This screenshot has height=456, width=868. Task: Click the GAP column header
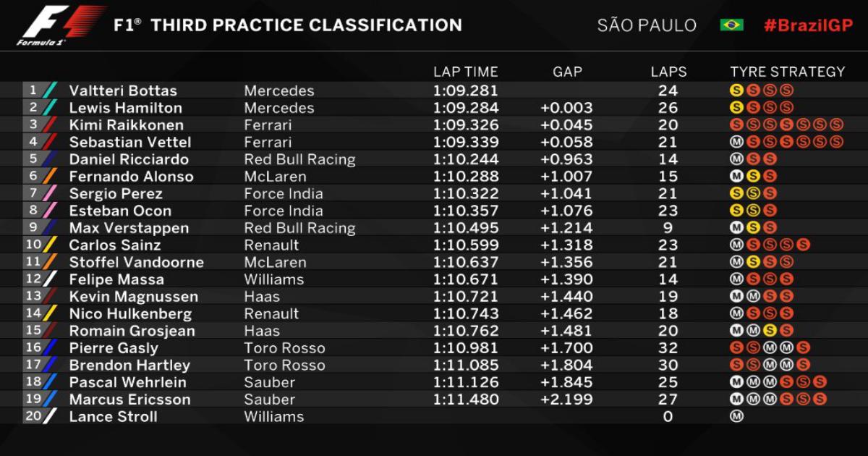tap(567, 72)
